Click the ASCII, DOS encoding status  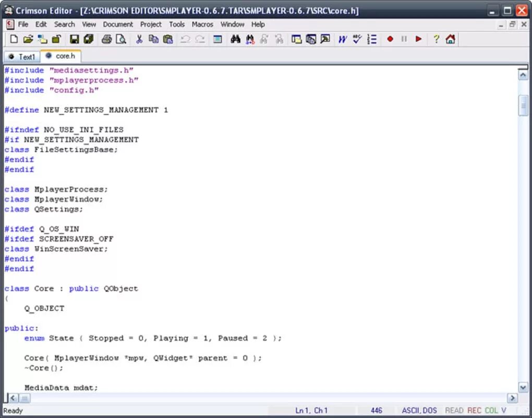point(419,411)
